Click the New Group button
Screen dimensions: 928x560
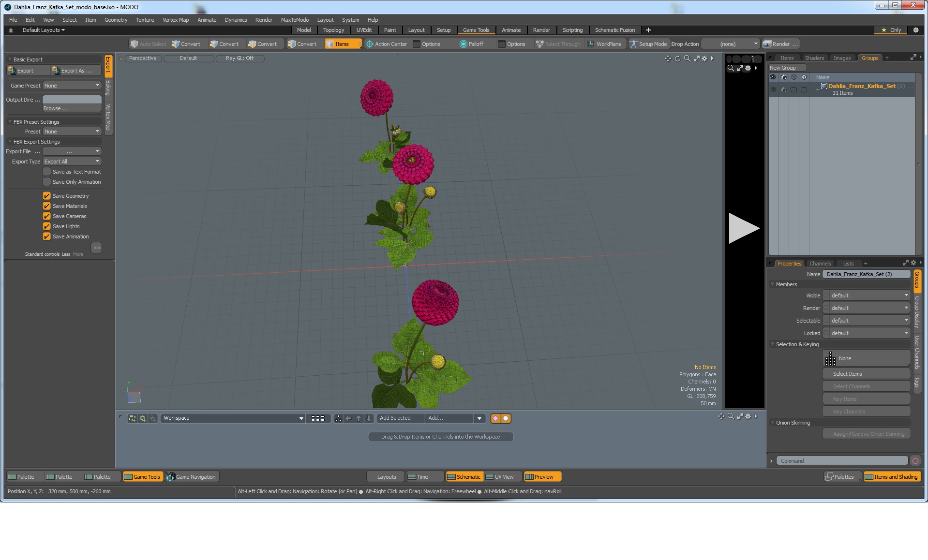pyautogui.click(x=787, y=68)
